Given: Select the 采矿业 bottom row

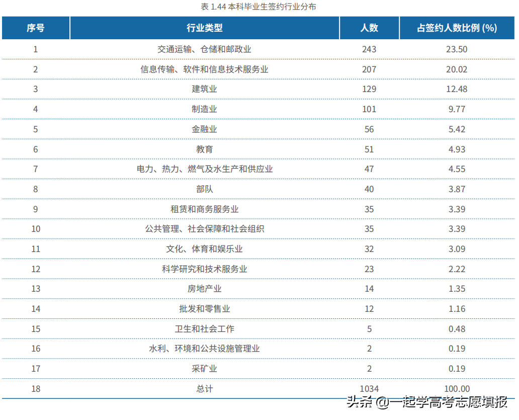Looking at the screenshot, I should click(x=204, y=368).
